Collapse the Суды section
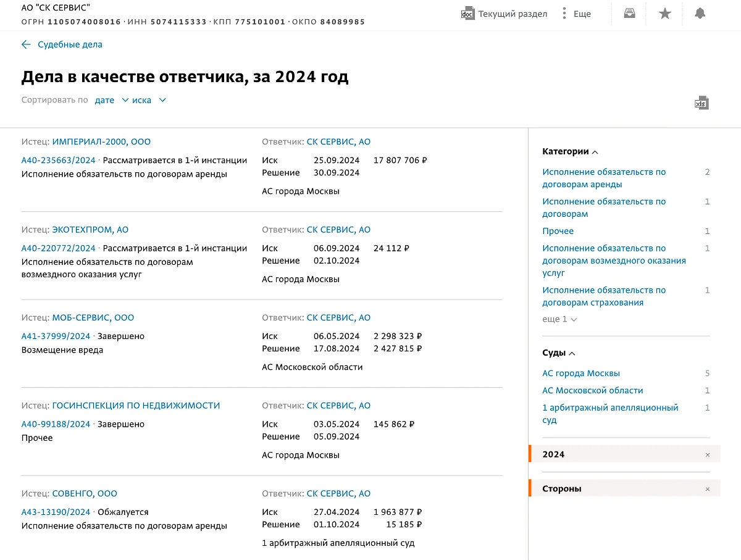The height and width of the screenshot is (560, 741). coord(571,353)
